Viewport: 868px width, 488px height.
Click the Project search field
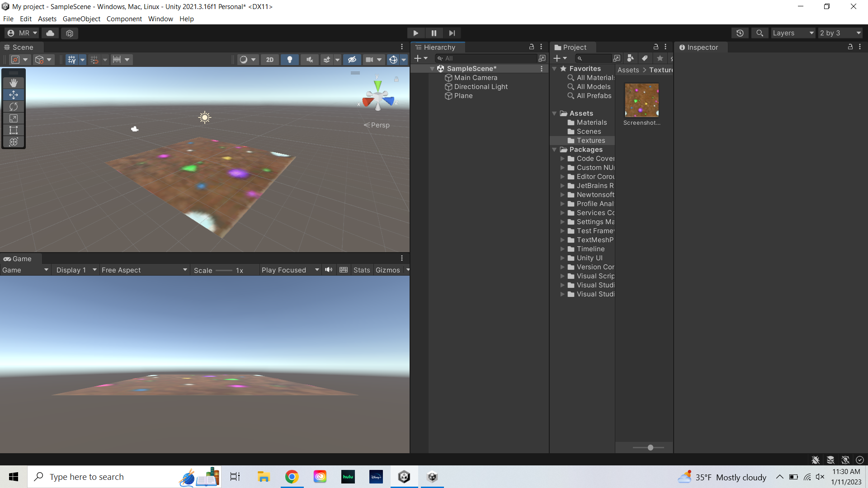(593, 58)
